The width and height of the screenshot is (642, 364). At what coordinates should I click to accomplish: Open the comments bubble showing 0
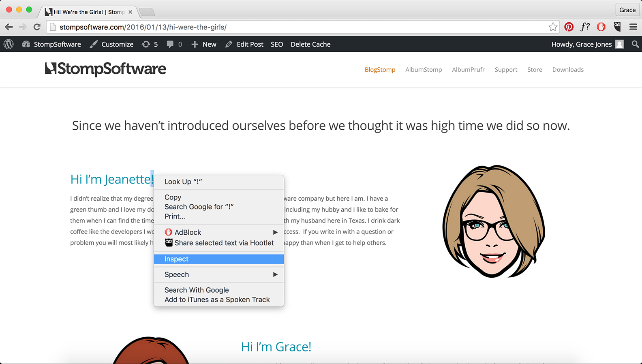(x=174, y=44)
